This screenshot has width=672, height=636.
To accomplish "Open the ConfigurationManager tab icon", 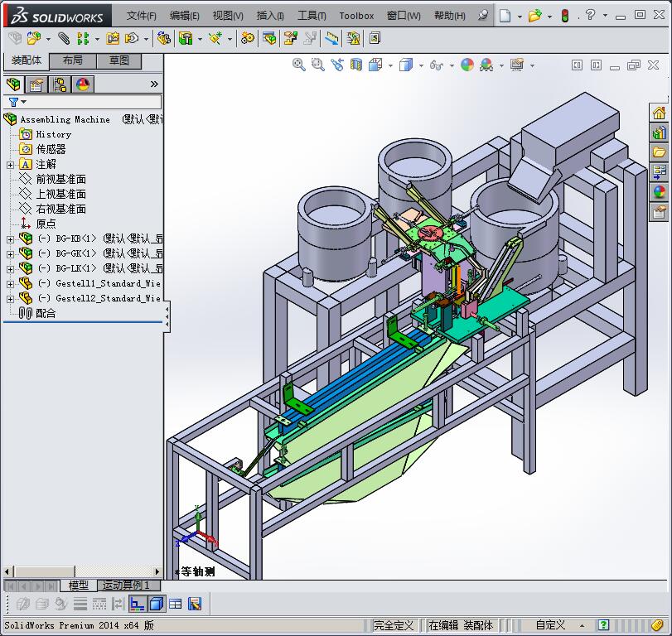I will tap(60, 84).
